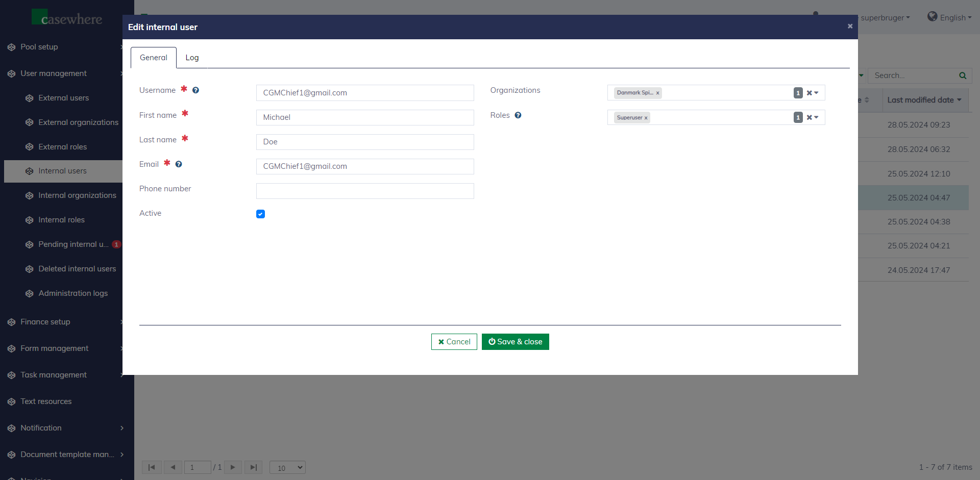Change the page size dropdown from 10

tap(287, 467)
